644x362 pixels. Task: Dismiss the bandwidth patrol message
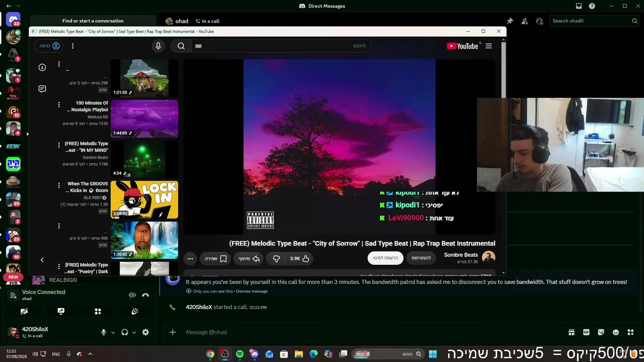pos(252,291)
